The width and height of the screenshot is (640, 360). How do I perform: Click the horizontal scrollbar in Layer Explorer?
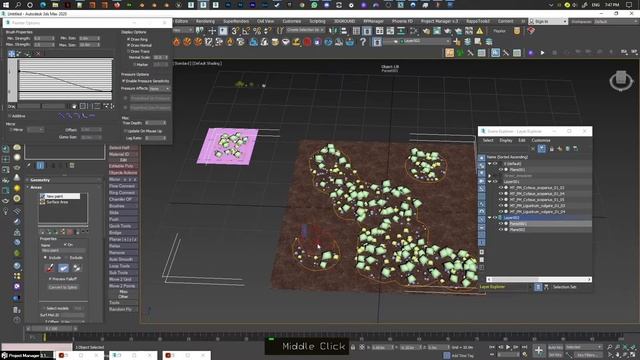pos(539,280)
